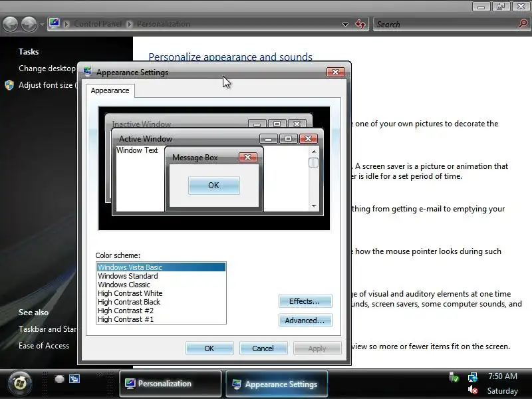The width and height of the screenshot is (532, 399).
Task: Click the Appearance Settings title bar icon
Action: [88, 72]
